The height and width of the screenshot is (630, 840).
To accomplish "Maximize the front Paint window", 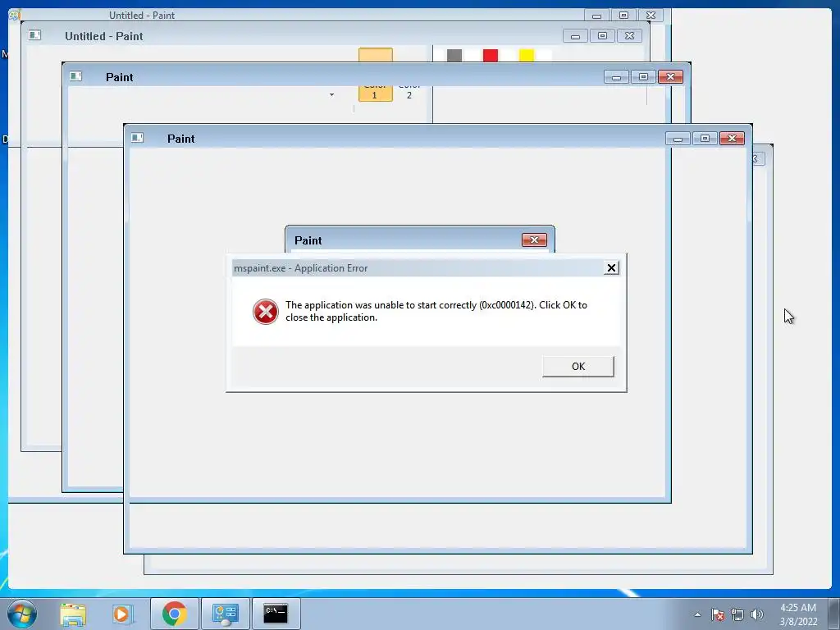I will click(705, 138).
